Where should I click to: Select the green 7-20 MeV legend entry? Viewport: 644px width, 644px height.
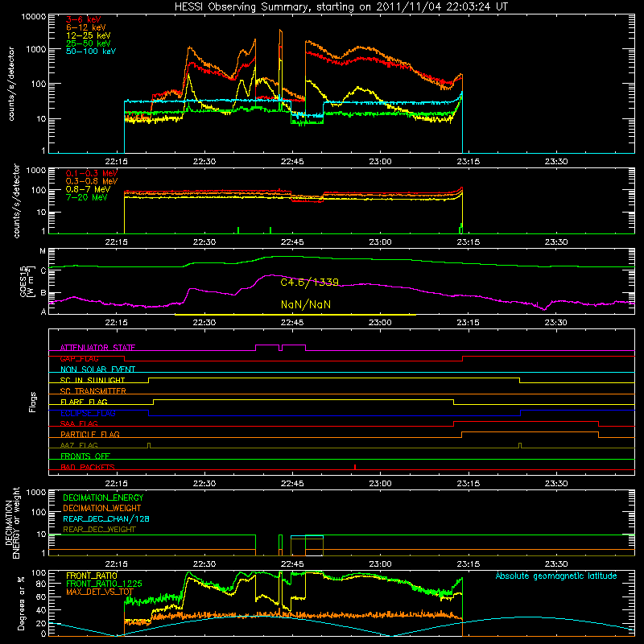click(x=87, y=197)
